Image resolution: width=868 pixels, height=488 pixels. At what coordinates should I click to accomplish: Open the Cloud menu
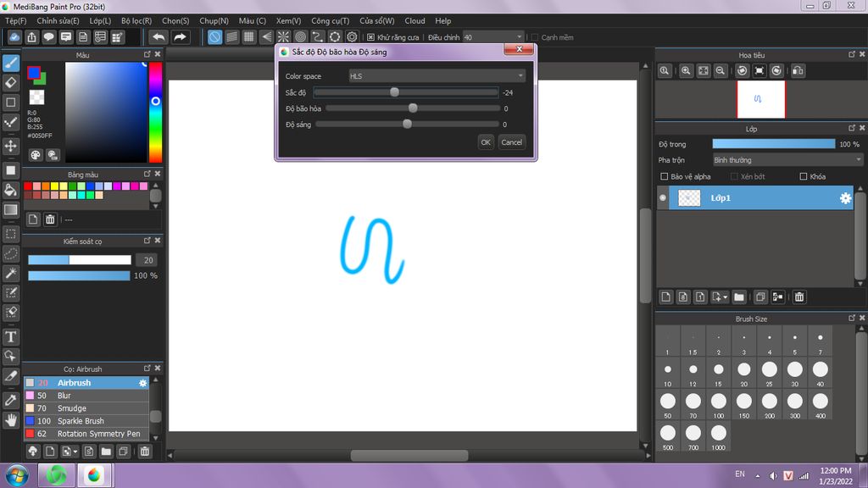[415, 20]
